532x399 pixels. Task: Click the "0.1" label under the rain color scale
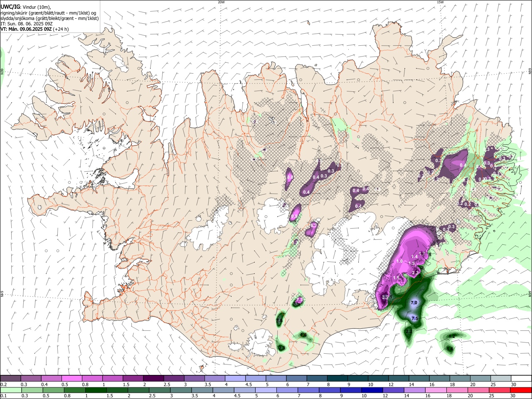pos(3,396)
